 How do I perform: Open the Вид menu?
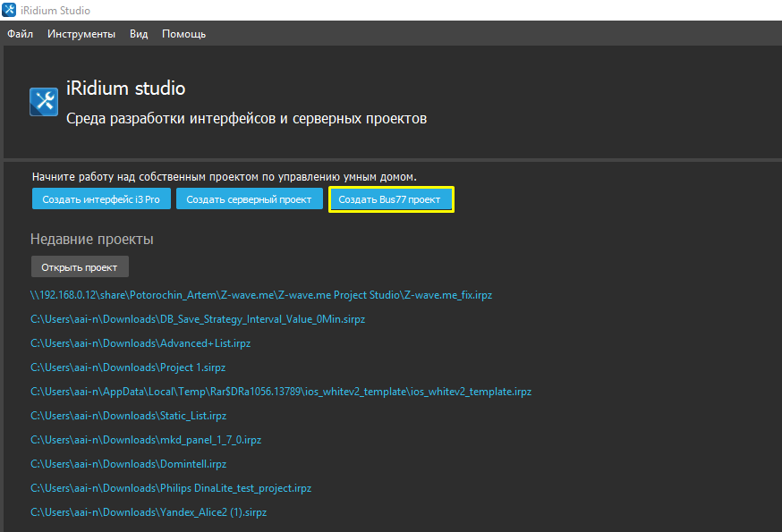point(139,34)
